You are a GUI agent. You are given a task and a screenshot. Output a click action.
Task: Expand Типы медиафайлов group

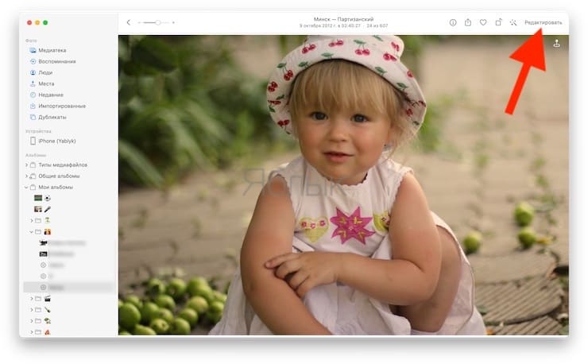pyautogui.click(x=27, y=165)
